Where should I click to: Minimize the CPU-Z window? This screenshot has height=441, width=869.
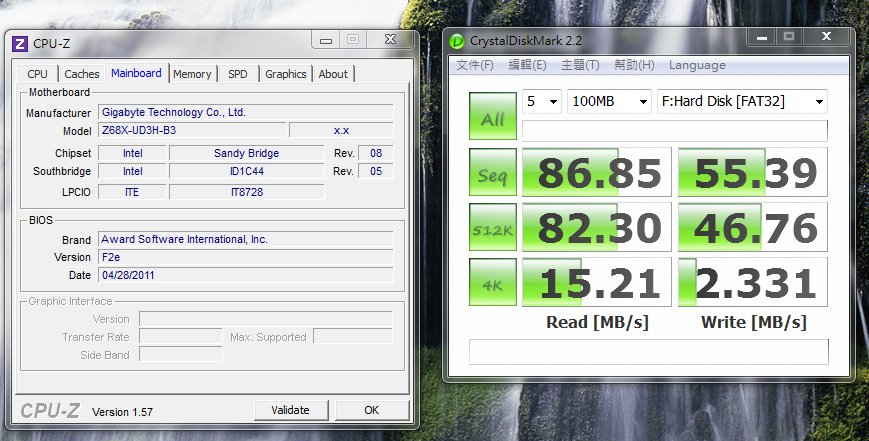coord(326,39)
